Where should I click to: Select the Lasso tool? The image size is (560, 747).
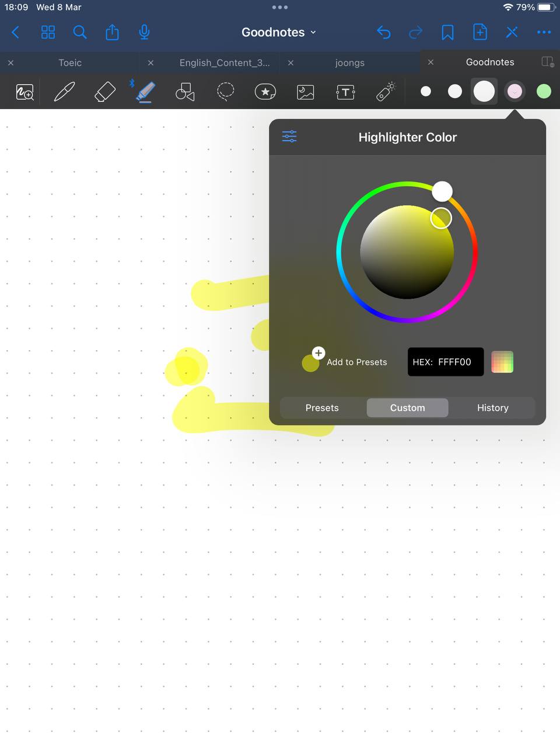click(225, 92)
